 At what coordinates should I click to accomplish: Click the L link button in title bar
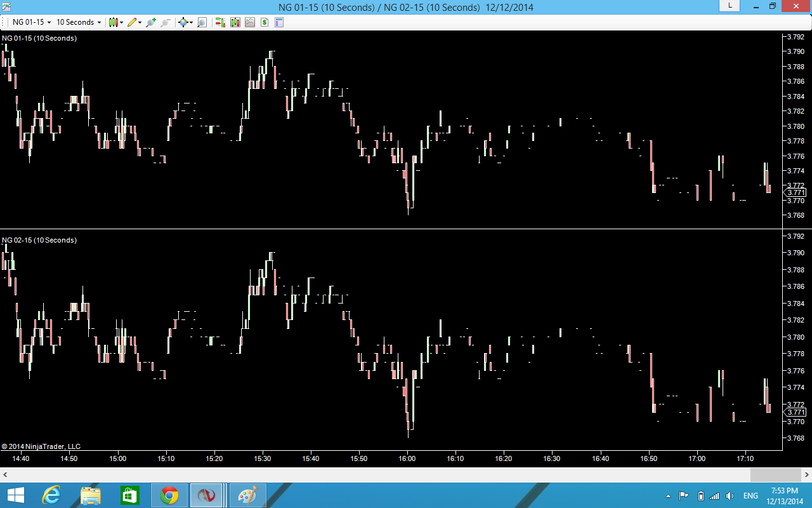730,6
